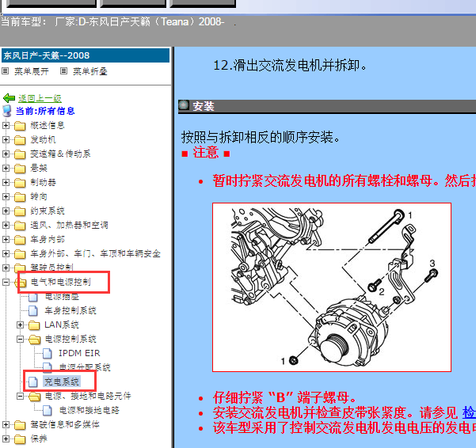Screen dimensions: 476x448
Task: Select the 约束系统 label in tree
Action: click(x=48, y=211)
